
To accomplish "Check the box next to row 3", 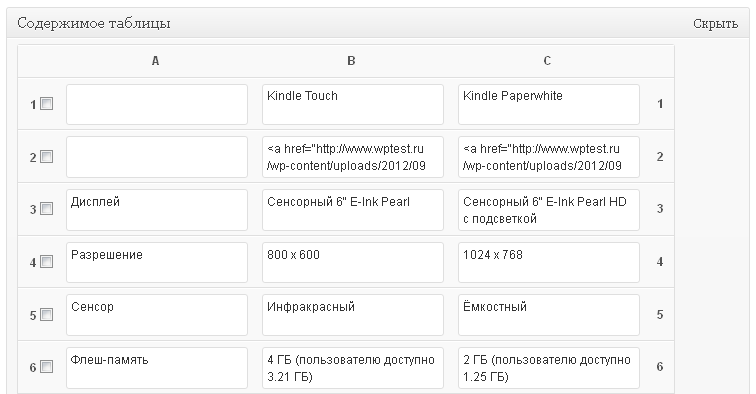I will point(46,209).
